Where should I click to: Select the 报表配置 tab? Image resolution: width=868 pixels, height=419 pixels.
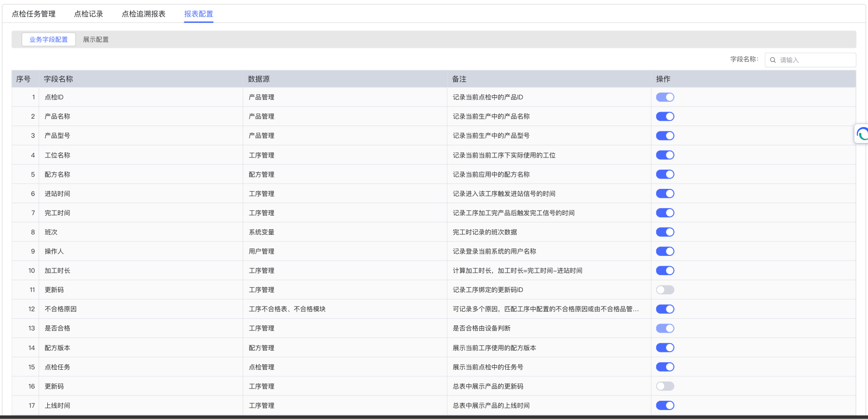coord(198,14)
